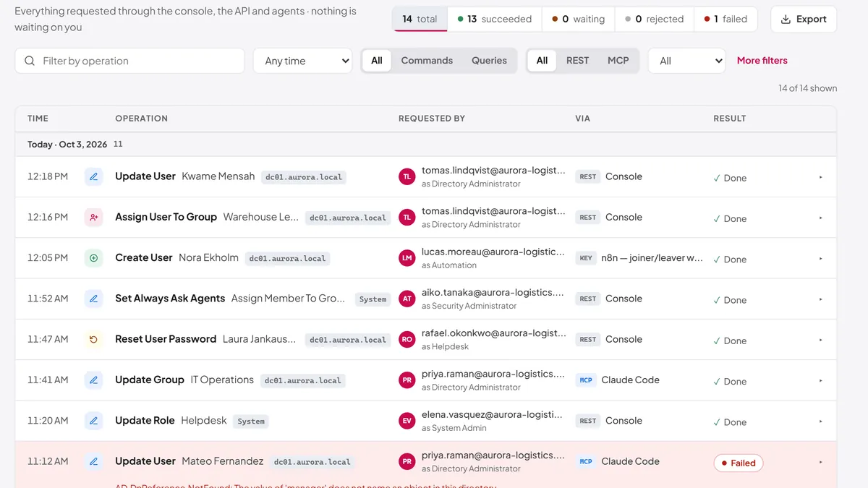Click the Done result in the Update Role row
This screenshot has width=868, height=488.
pyautogui.click(x=730, y=422)
